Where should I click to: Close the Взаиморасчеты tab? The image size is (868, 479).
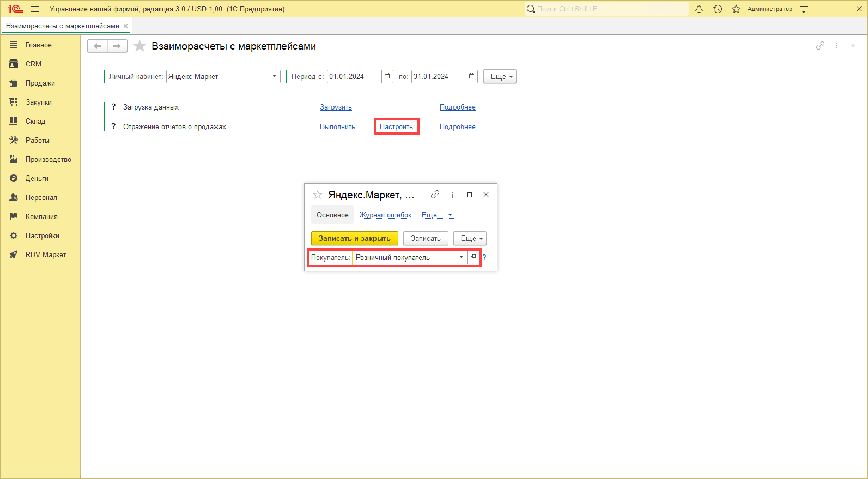125,26
